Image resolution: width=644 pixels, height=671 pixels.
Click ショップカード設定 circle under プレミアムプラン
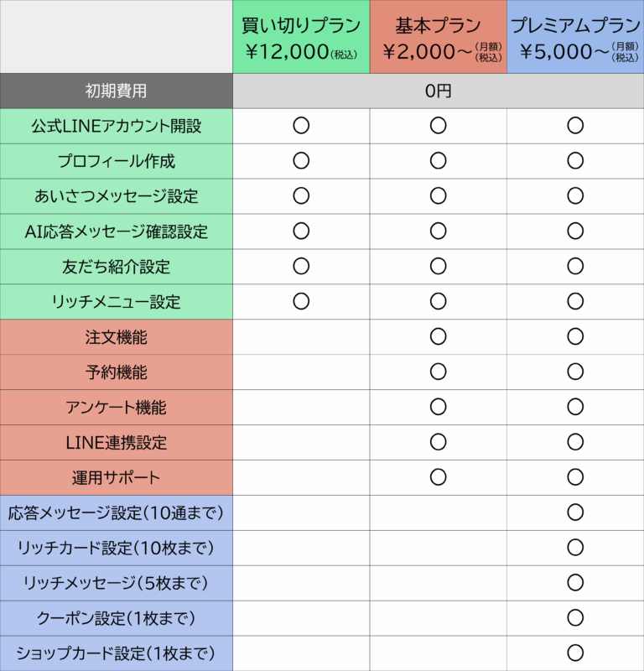click(575, 653)
